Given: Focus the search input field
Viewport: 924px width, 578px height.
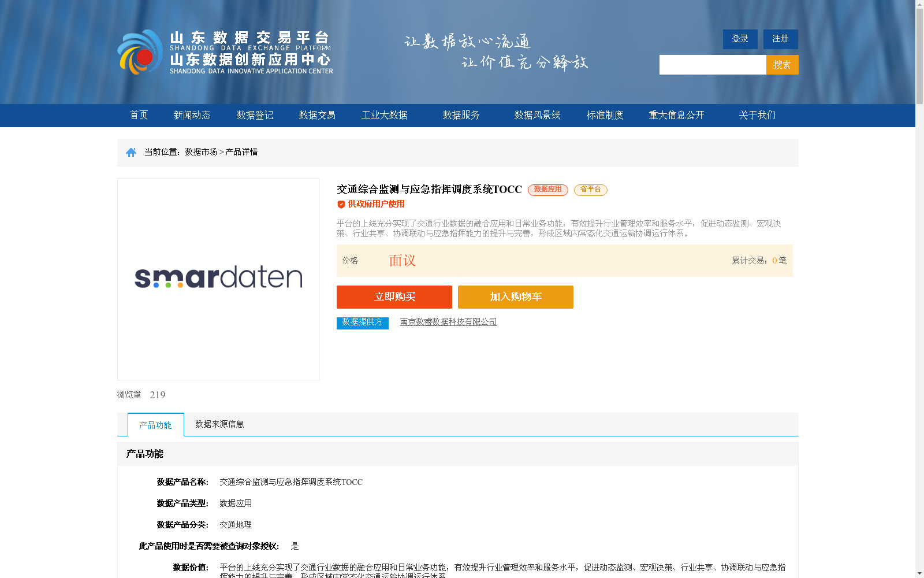Looking at the screenshot, I should (x=713, y=65).
